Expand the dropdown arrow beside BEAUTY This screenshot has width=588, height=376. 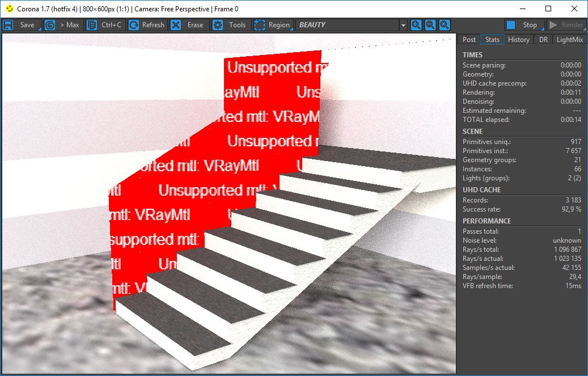403,26
